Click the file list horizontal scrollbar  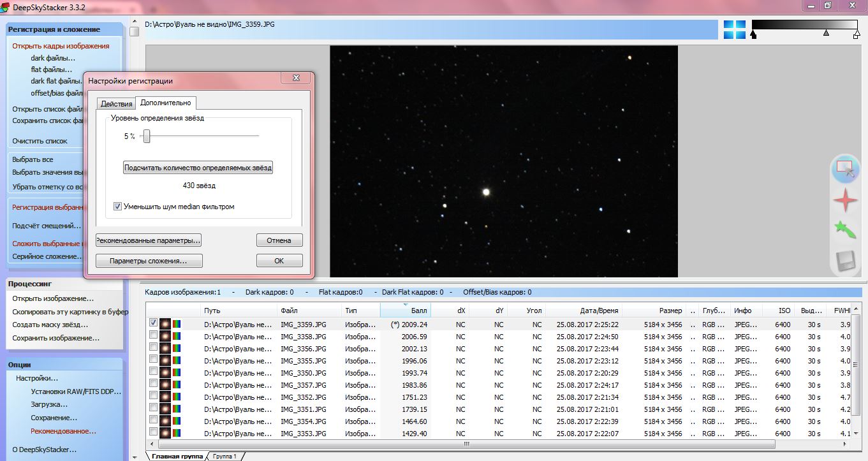pos(466,444)
